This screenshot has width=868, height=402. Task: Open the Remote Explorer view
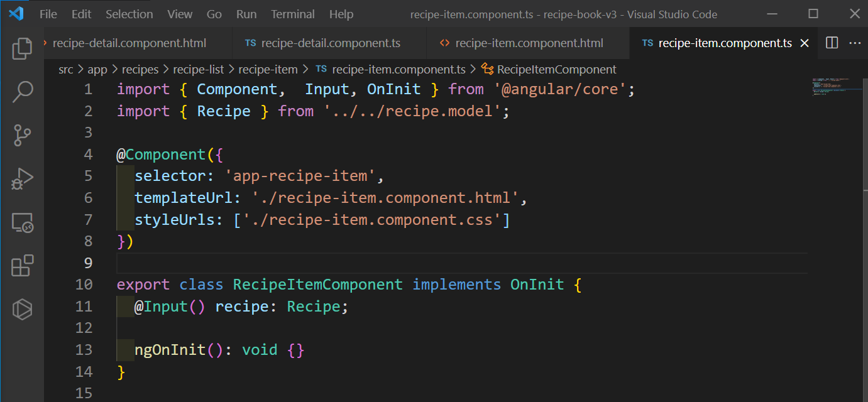coord(22,222)
